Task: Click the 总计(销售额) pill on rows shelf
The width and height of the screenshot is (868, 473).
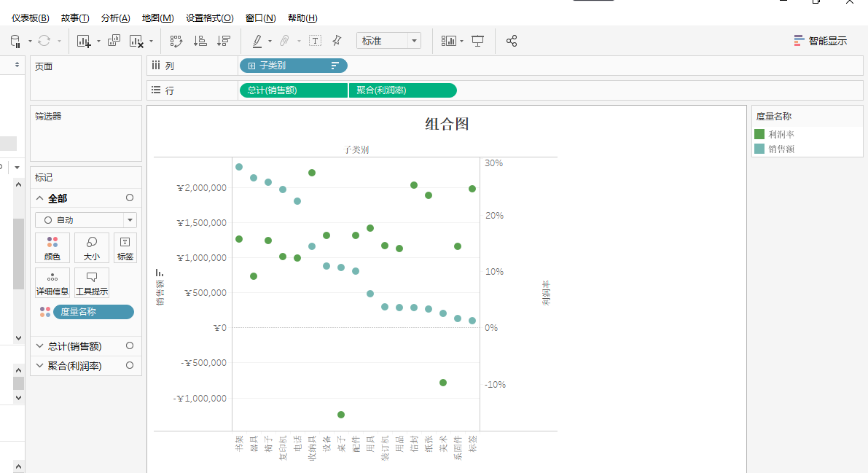Action: pos(294,90)
